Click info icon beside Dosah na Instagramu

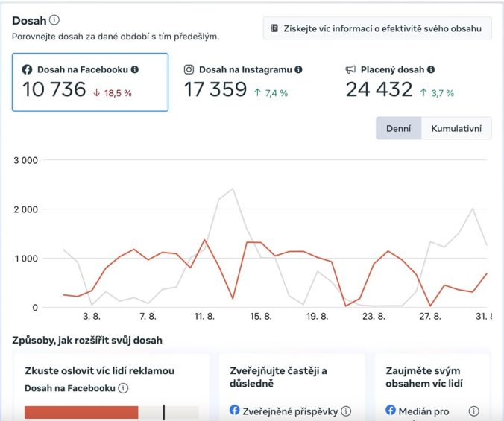click(x=298, y=69)
